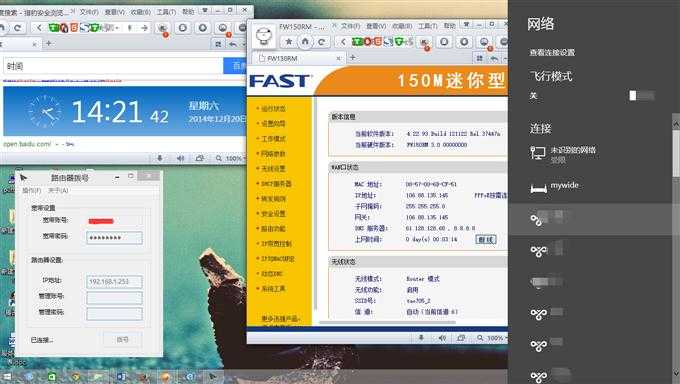Image resolution: width=680 pixels, height=384 pixels.
Task: Open 操作(F) menu in 路由器拨号 window
Action: click(31, 190)
